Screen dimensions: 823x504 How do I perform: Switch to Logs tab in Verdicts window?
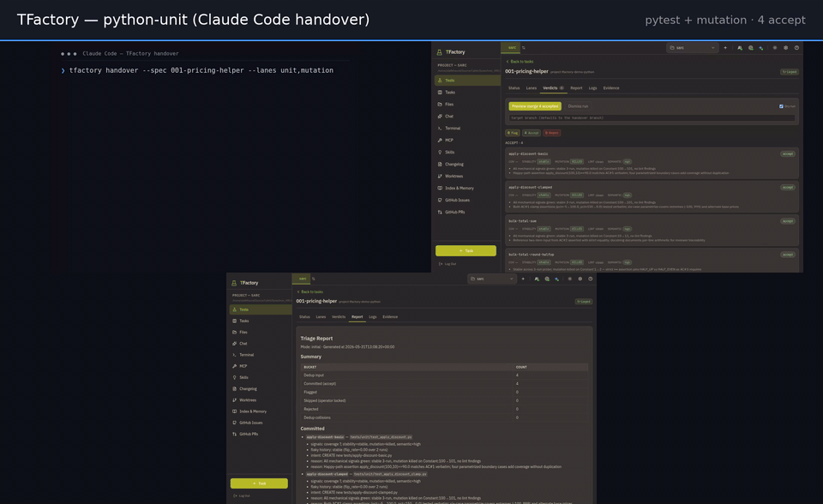click(x=592, y=88)
